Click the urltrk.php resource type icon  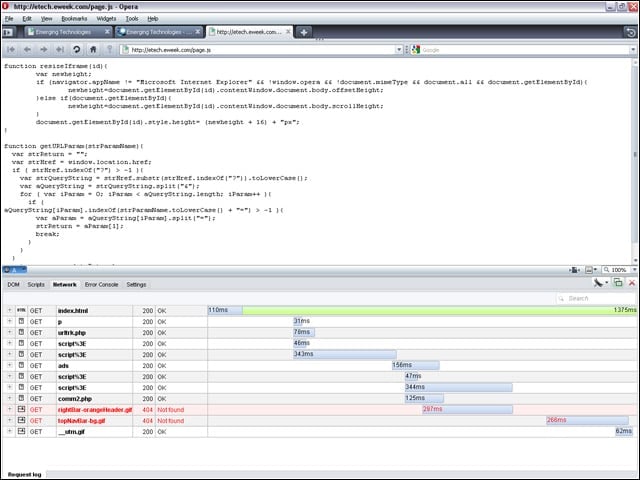21,332
